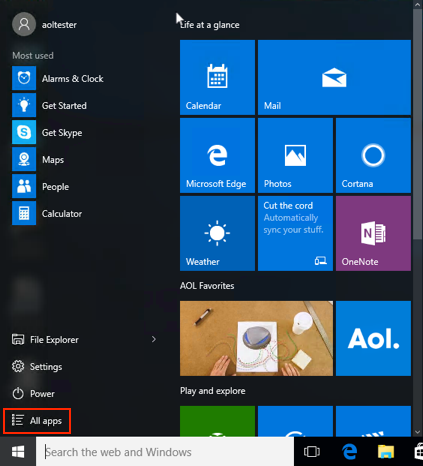423x466 pixels.
Task: Launch Get Started from most used
Action: 49,105
